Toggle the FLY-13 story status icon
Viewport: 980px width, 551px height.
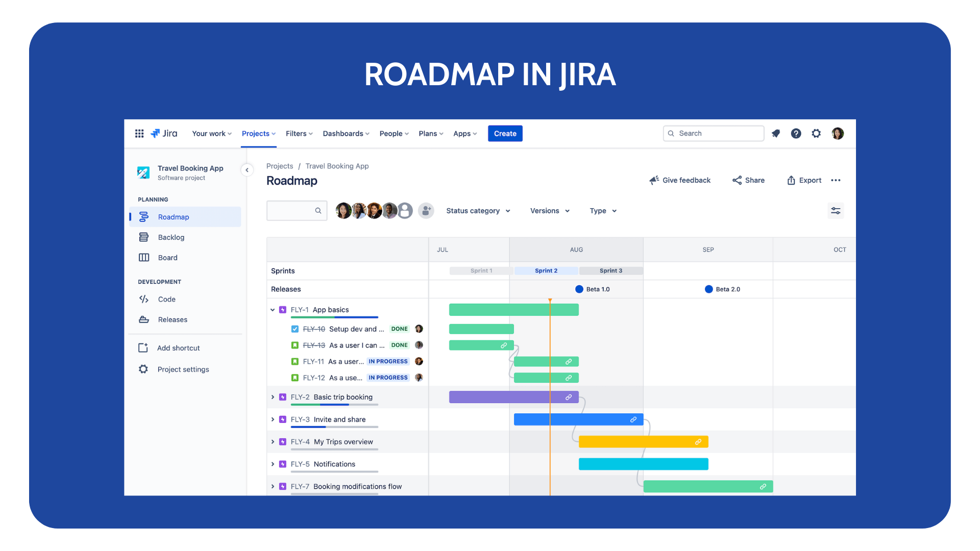[295, 345]
